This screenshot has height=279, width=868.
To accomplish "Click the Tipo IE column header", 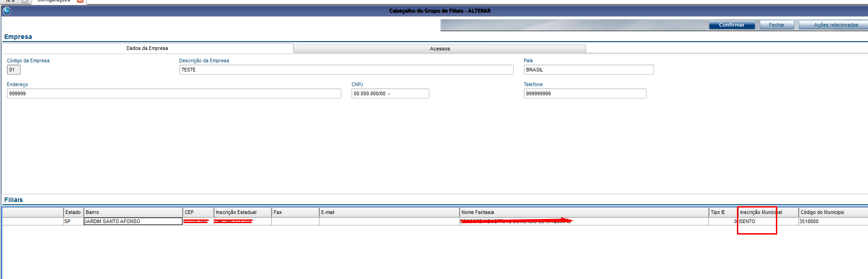I will tap(723, 212).
